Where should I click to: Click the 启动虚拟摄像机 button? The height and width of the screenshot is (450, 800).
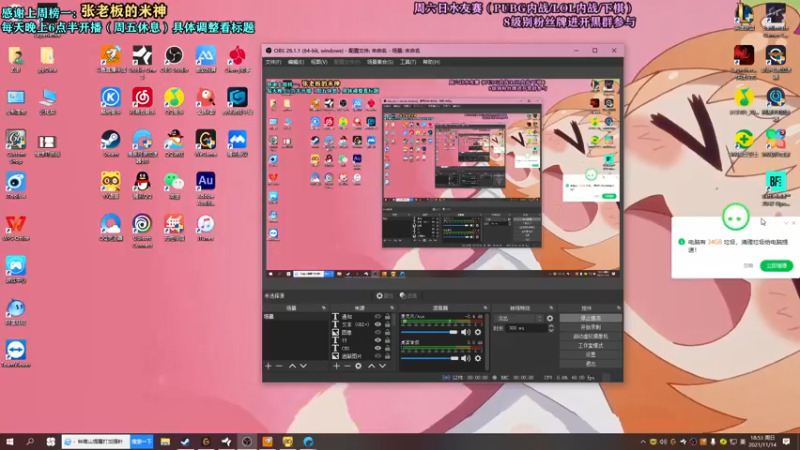tap(590, 336)
